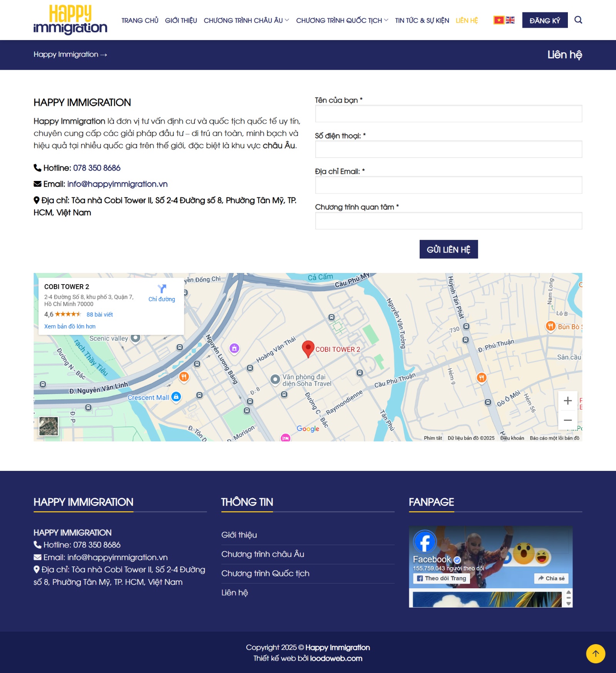Image resolution: width=616 pixels, height=673 pixels.
Task: Expand the Chương trình quốc tịch menu
Action: tap(342, 20)
